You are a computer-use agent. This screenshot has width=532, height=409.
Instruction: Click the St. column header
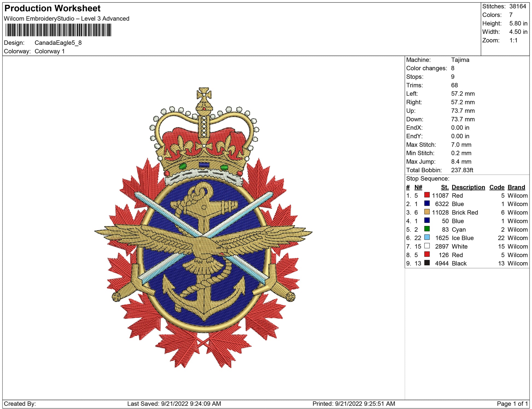click(x=445, y=187)
